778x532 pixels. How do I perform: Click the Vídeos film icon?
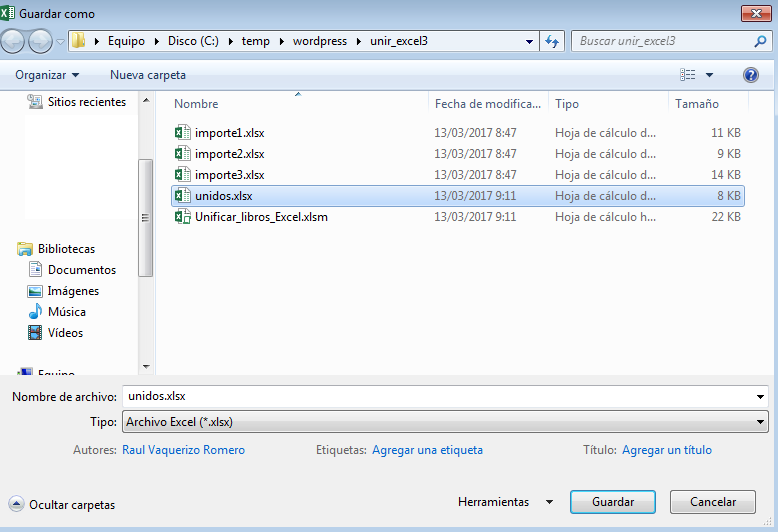pos(35,332)
